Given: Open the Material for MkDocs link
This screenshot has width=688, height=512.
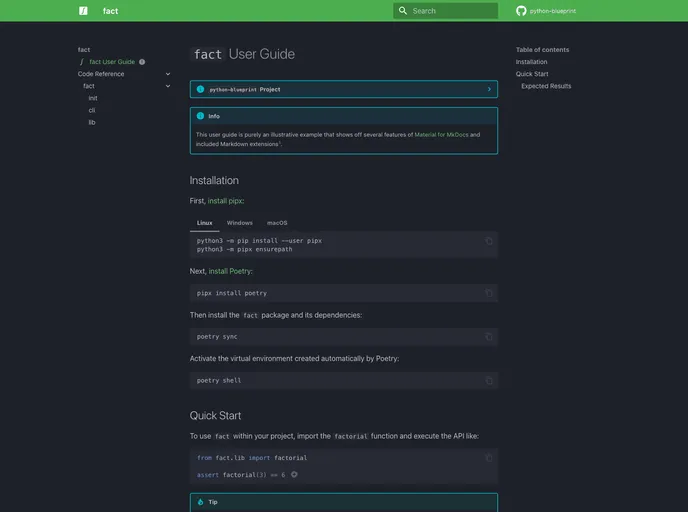Looking at the screenshot, I should [x=441, y=134].
